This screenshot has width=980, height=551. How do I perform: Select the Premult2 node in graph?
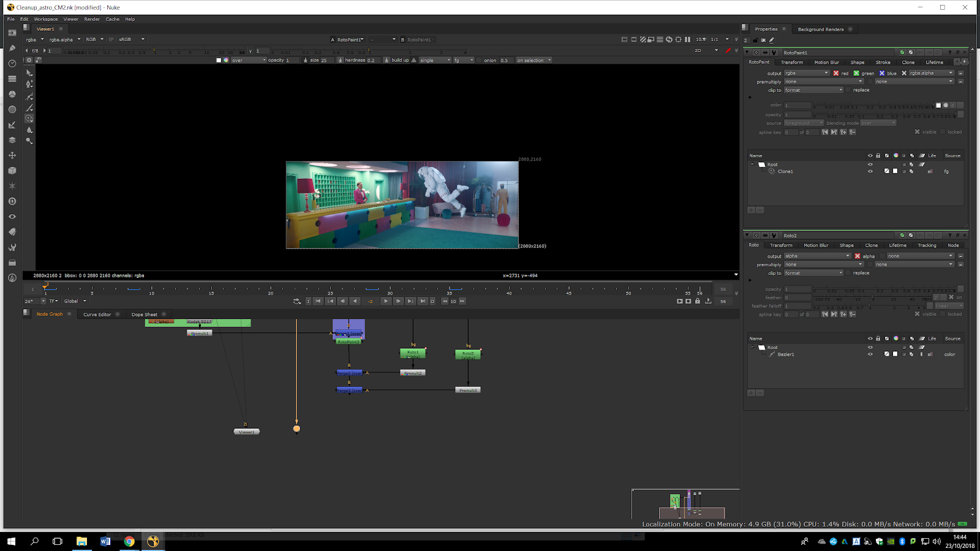(x=412, y=373)
